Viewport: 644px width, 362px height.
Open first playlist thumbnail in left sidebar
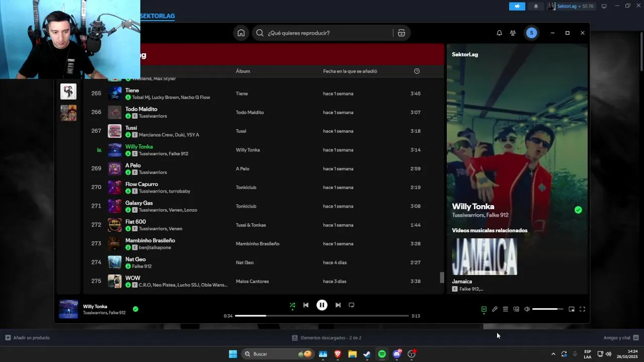click(68, 92)
